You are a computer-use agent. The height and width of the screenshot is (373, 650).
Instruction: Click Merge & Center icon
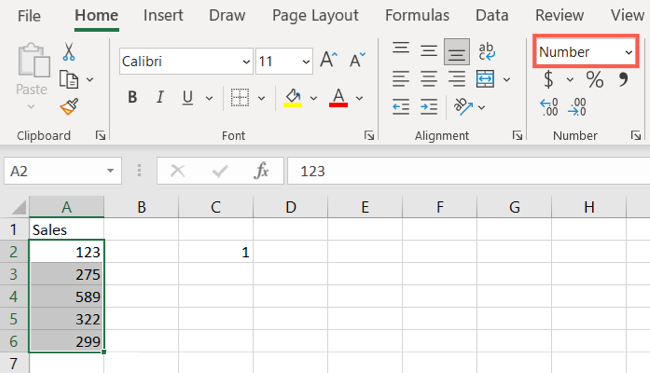tap(485, 79)
